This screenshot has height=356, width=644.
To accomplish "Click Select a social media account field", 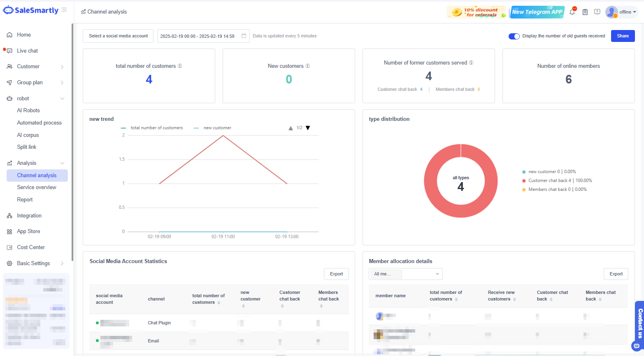I will pyautogui.click(x=118, y=36).
